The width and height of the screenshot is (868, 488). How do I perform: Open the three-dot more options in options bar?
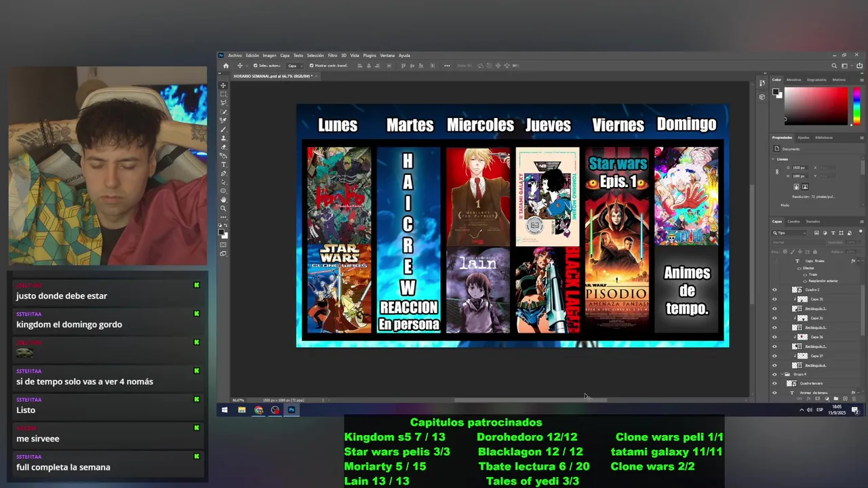(x=447, y=66)
